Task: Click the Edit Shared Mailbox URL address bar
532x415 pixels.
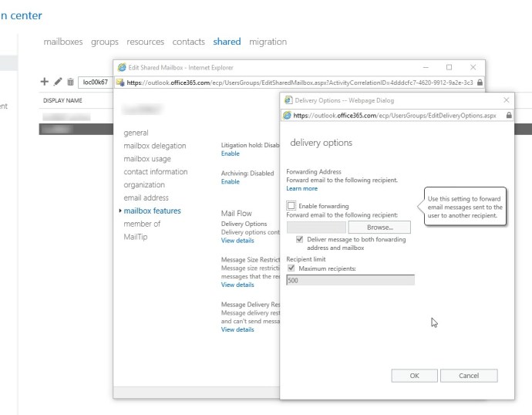Action: tap(299, 83)
